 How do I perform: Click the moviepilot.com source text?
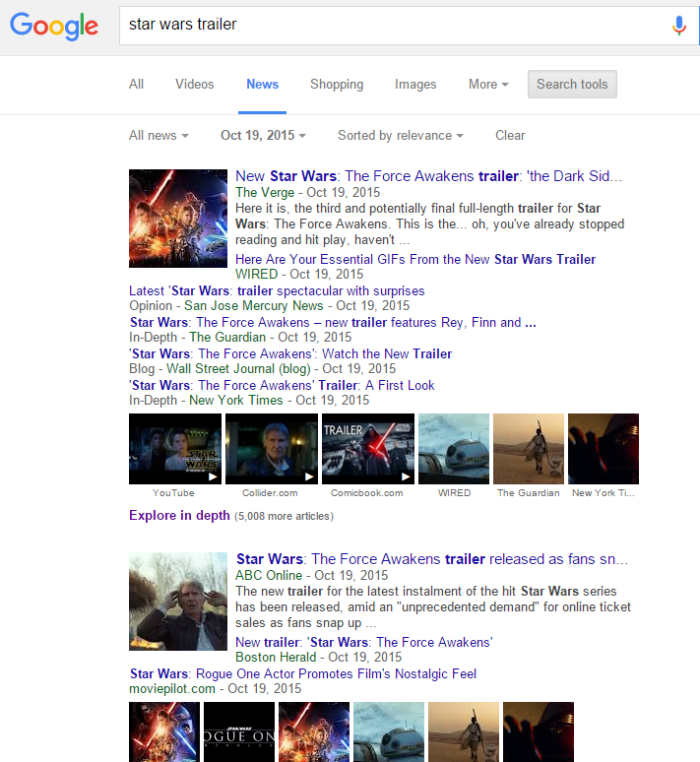(172, 688)
